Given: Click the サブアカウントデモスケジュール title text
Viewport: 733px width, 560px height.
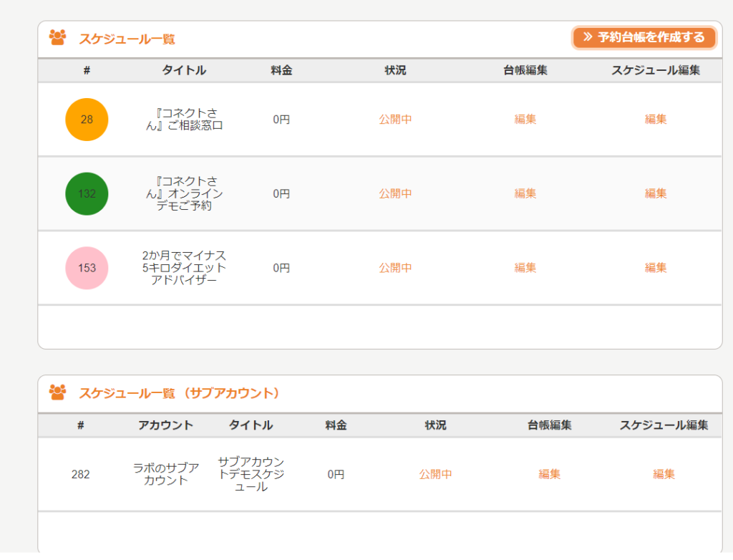Looking at the screenshot, I should pyautogui.click(x=251, y=474).
